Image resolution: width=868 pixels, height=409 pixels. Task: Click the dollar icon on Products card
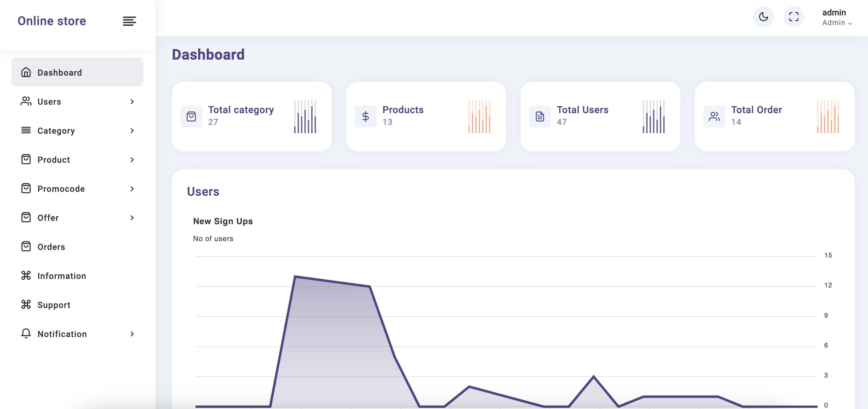pos(365,116)
